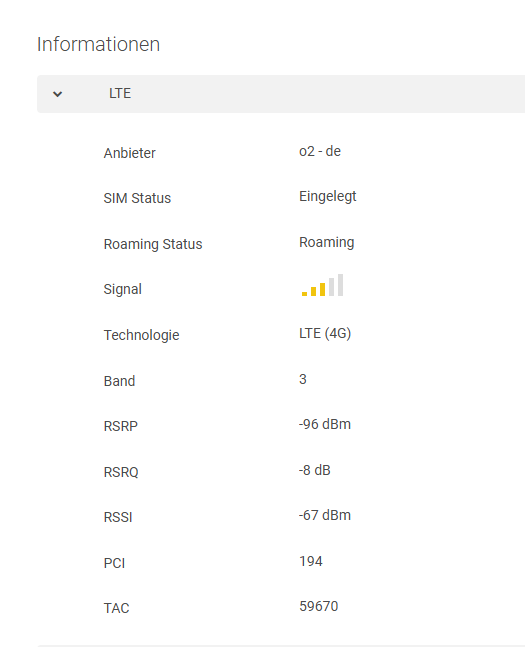Click the TAC label
Image resolution: width=525 pixels, height=647 pixels.
pos(116,608)
